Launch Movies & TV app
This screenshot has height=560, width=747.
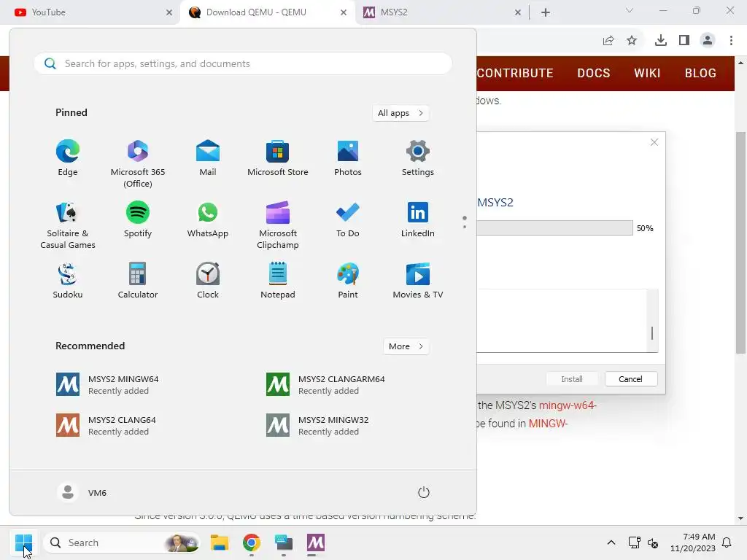click(x=418, y=281)
